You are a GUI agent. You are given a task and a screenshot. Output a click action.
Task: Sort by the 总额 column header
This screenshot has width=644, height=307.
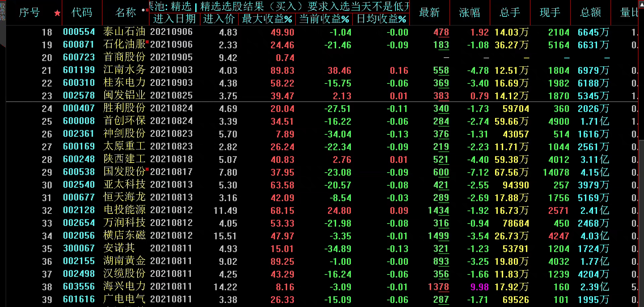tap(591, 13)
